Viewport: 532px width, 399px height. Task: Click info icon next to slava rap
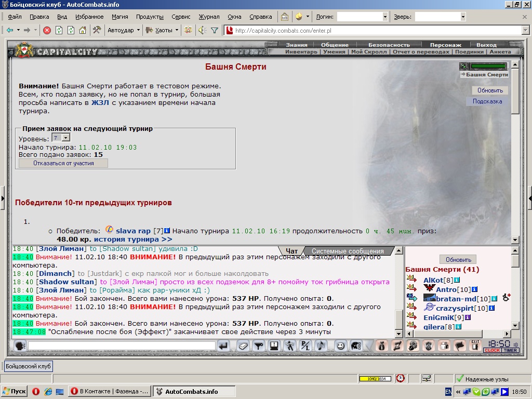point(167,231)
